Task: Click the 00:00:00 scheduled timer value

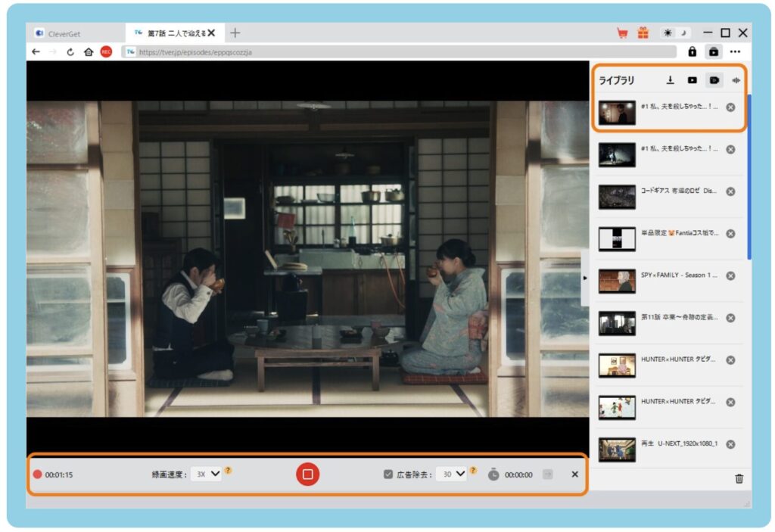Action: [518, 474]
